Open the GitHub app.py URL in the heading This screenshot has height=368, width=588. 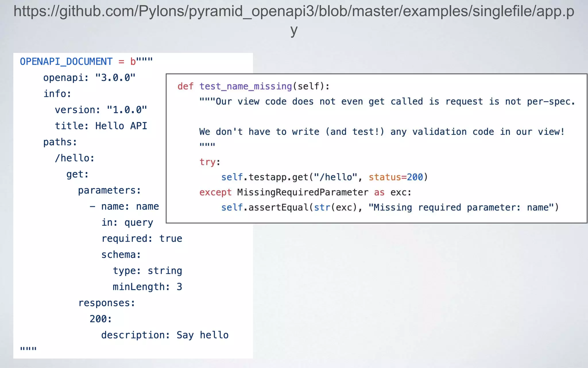(294, 21)
